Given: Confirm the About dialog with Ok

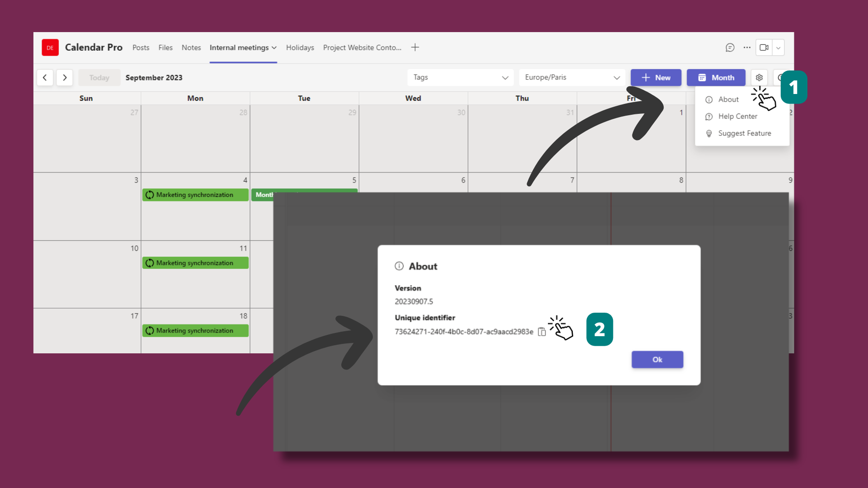Looking at the screenshot, I should [x=657, y=360].
